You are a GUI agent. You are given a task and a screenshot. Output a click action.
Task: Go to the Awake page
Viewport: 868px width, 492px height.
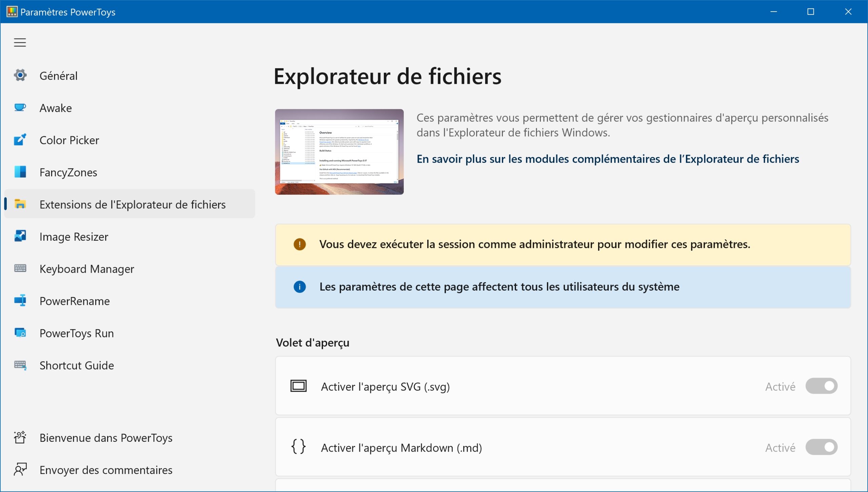130,107
